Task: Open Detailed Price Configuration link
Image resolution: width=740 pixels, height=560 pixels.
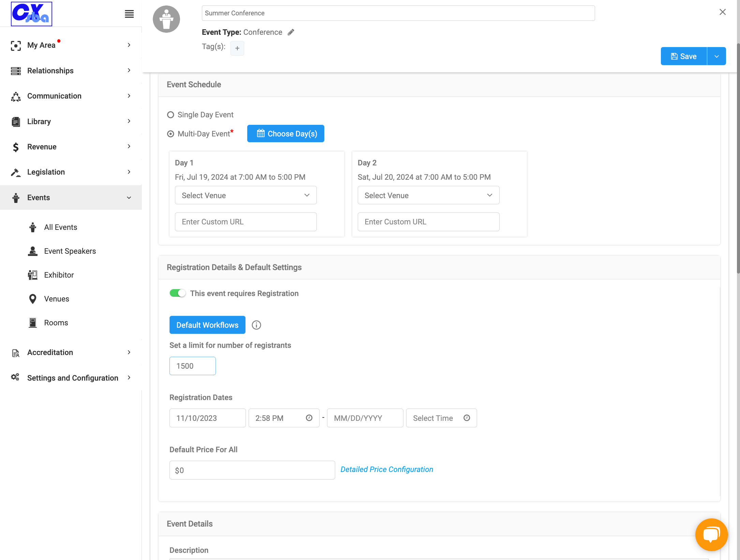Action: (x=387, y=470)
